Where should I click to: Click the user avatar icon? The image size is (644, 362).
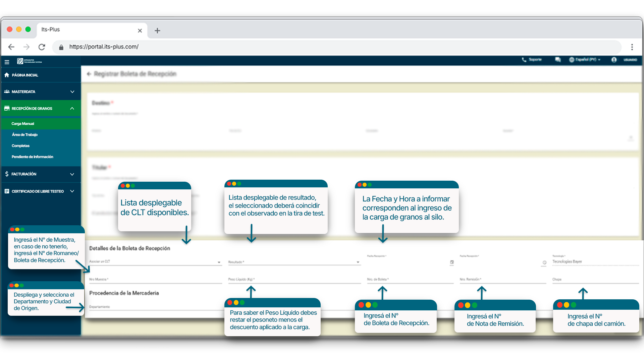(614, 60)
